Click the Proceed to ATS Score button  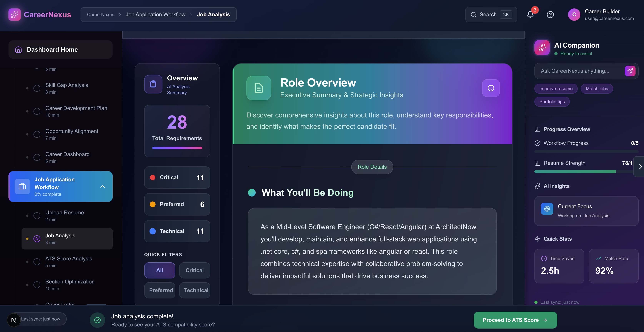click(515, 320)
